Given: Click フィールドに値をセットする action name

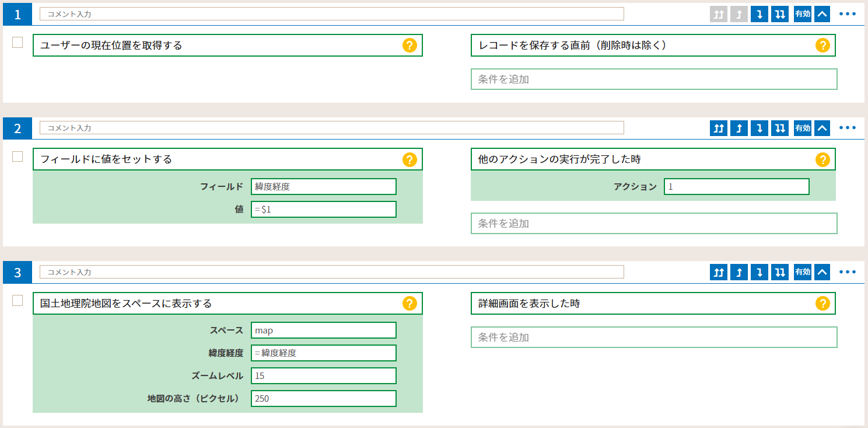Looking at the screenshot, I should (x=216, y=159).
